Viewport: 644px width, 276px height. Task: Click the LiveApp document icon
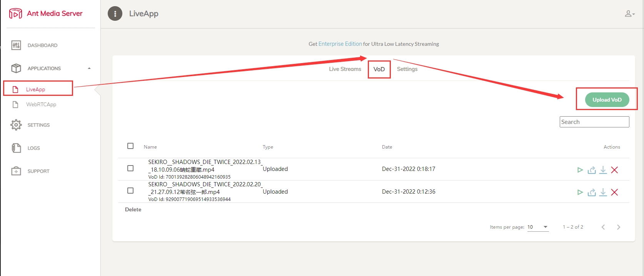tap(15, 89)
